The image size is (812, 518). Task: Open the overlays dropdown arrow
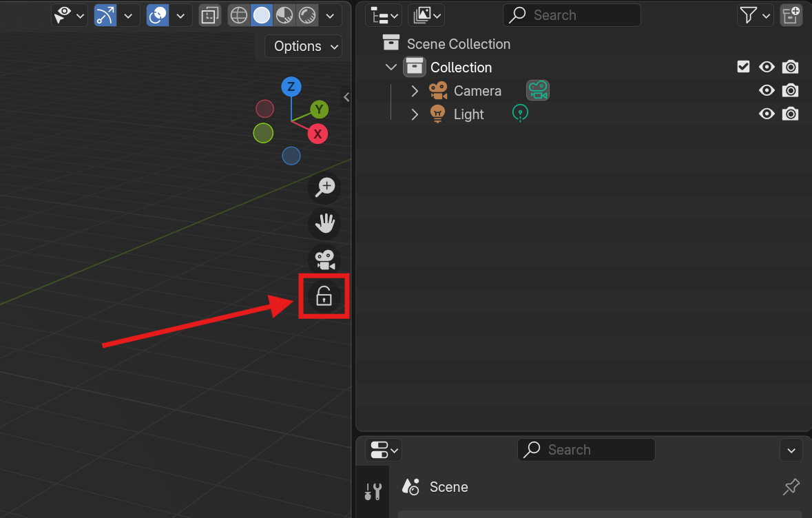[180, 16]
